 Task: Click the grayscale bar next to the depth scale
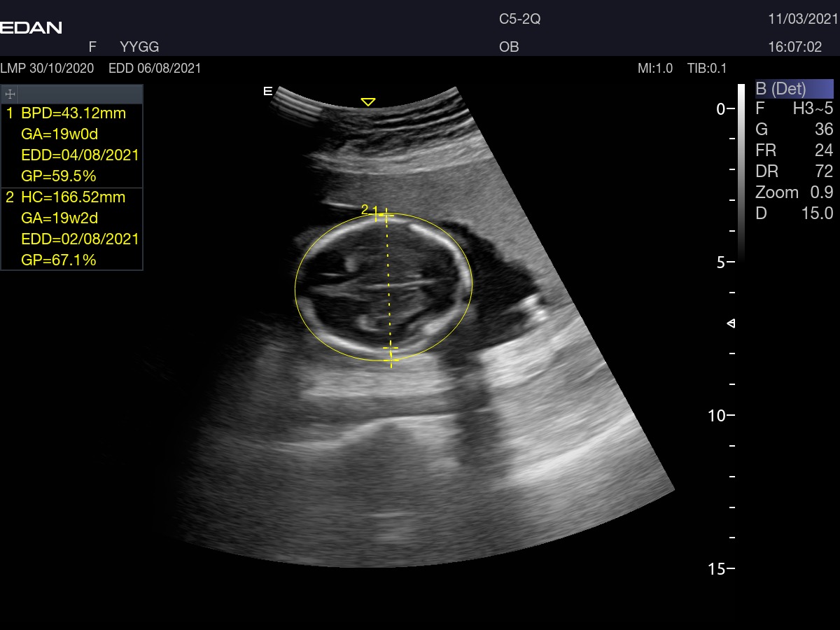coord(741,171)
